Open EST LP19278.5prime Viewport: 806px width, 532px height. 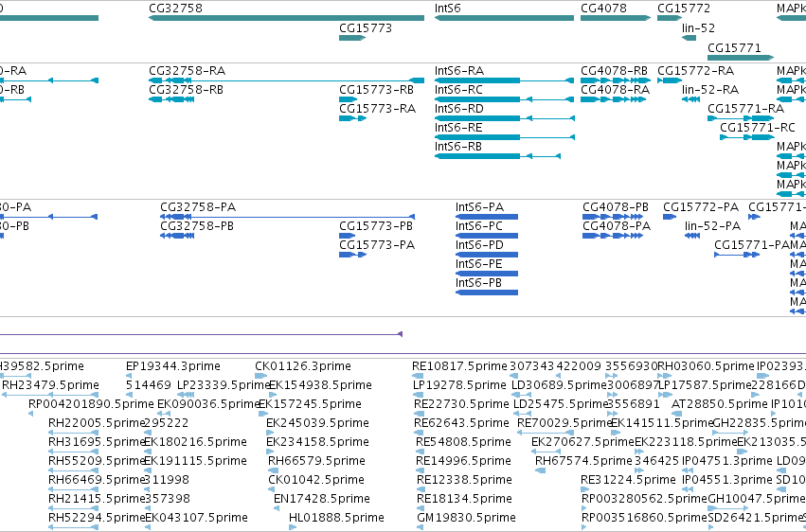click(459, 385)
